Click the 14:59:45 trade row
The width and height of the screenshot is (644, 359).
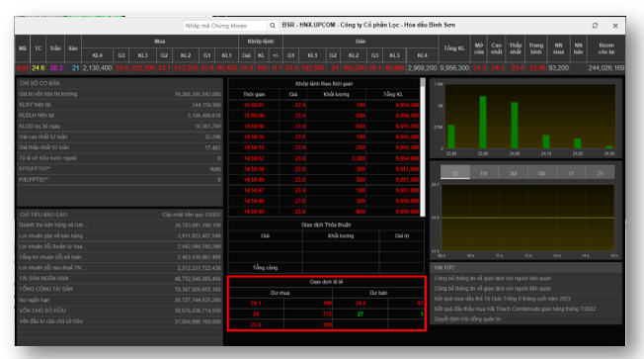(x=324, y=212)
